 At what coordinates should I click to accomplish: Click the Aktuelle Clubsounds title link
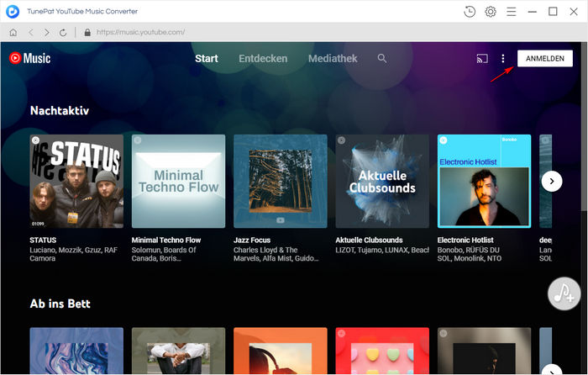pos(369,240)
